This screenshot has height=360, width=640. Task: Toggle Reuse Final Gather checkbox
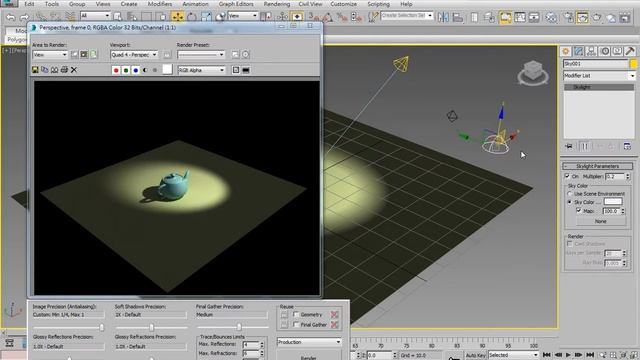coord(296,324)
